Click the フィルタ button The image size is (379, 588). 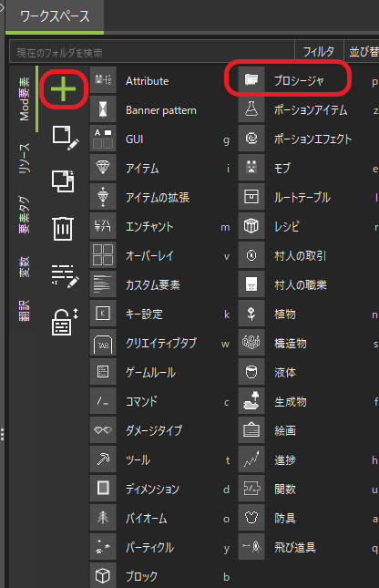[x=319, y=51]
